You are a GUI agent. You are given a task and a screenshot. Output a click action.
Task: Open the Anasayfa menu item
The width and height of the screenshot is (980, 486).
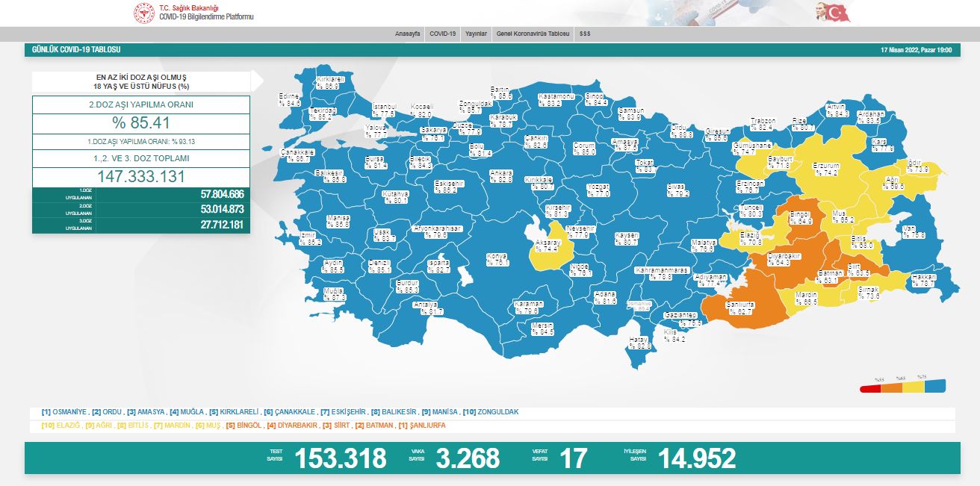409,34
